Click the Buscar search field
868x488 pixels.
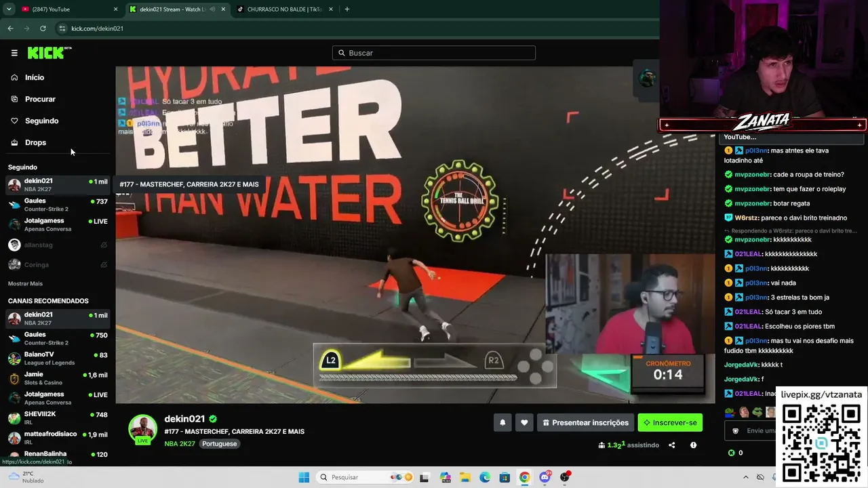(x=434, y=53)
